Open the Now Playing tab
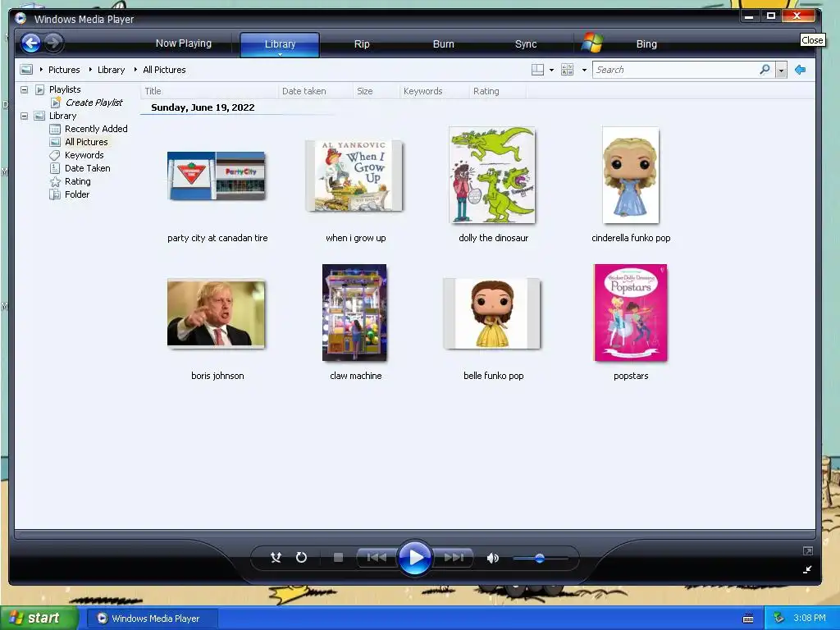The width and height of the screenshot is (840, 630). pos(183,43)
